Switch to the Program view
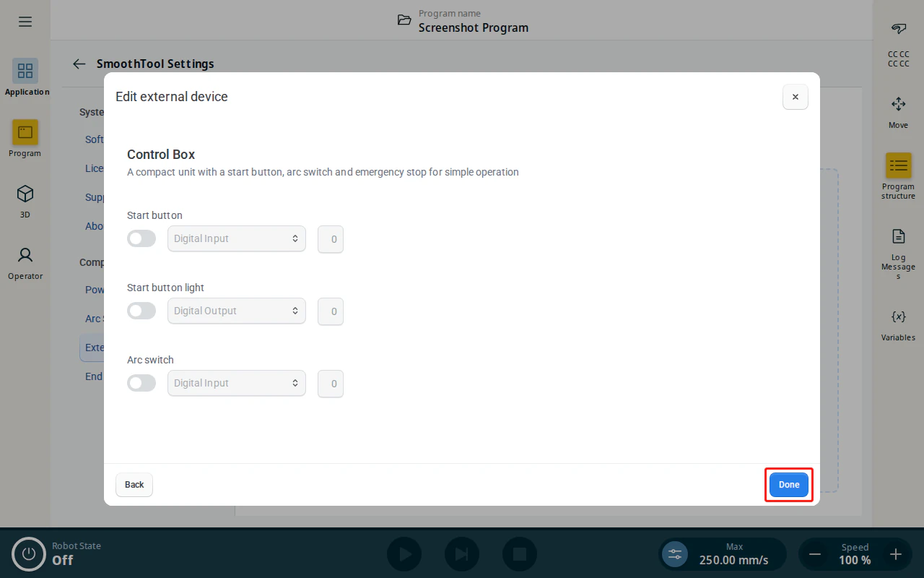Screen dimensions: 924x578 coord(25,138)
